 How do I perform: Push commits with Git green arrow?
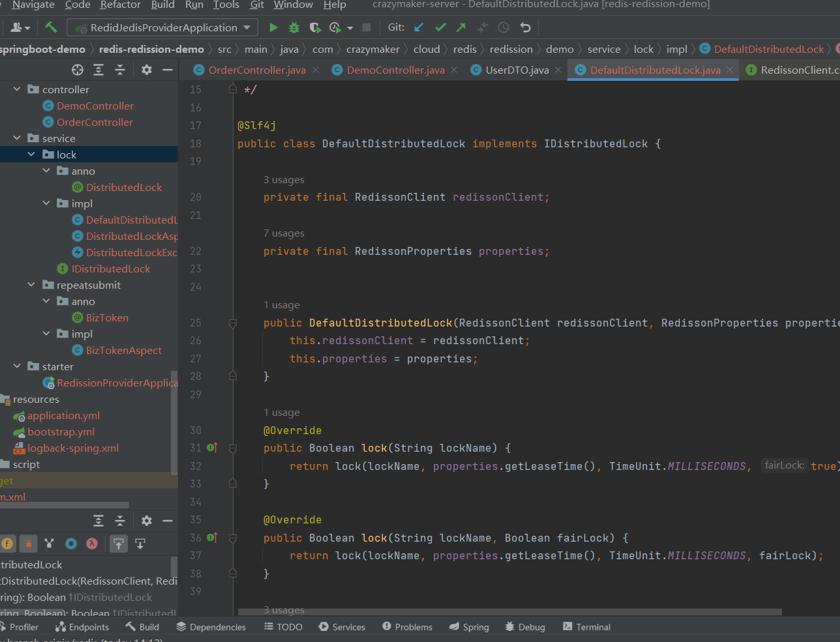[x=461, y=27]
